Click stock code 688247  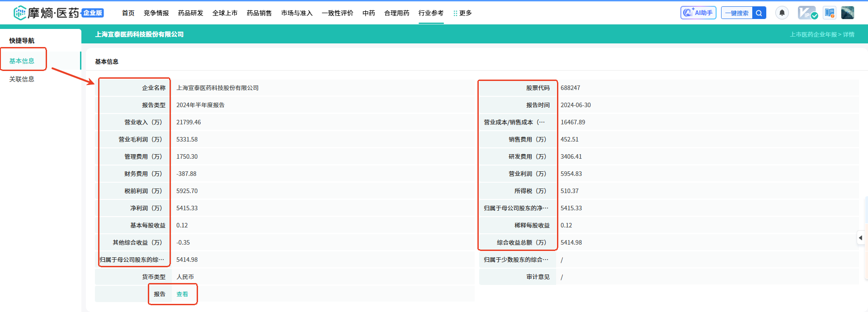pyautogui.click(x=570, y=88)
